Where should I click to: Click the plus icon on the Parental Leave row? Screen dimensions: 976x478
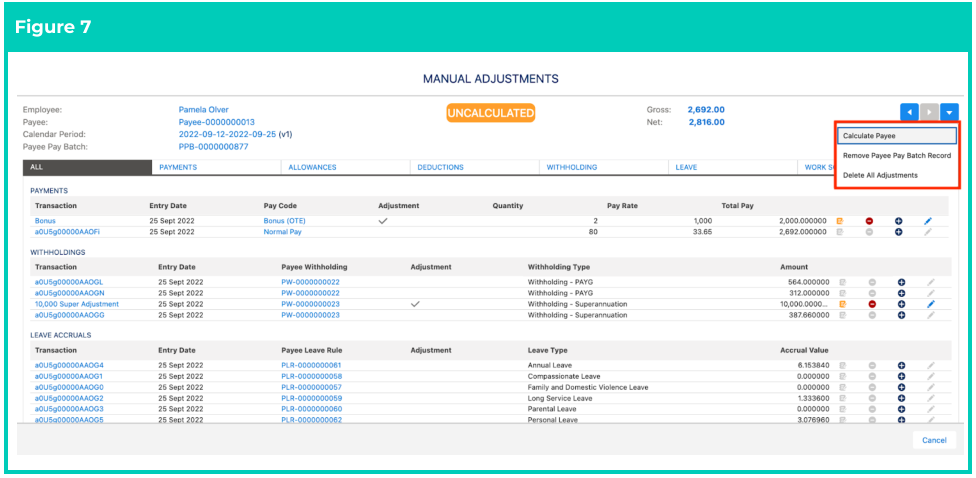(901, 410)
